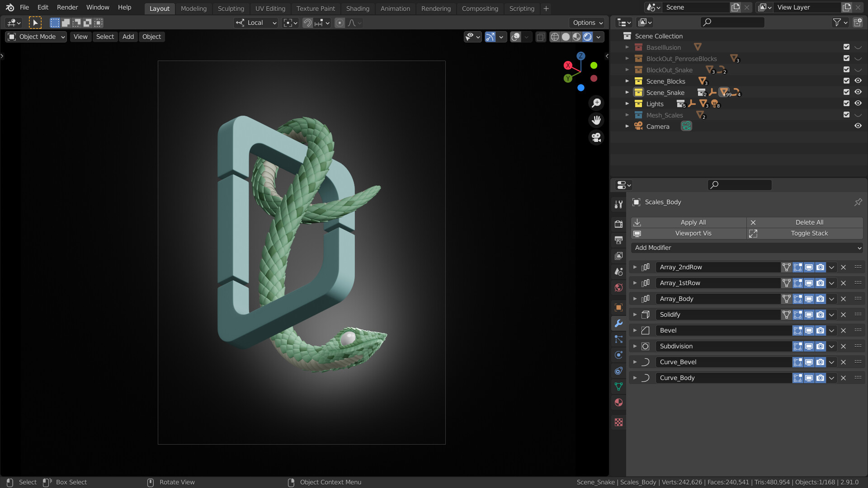The width and height of the screenshot is (868, 488).
Task: Hide the Camera with eye icon
Action: point(858,126)
